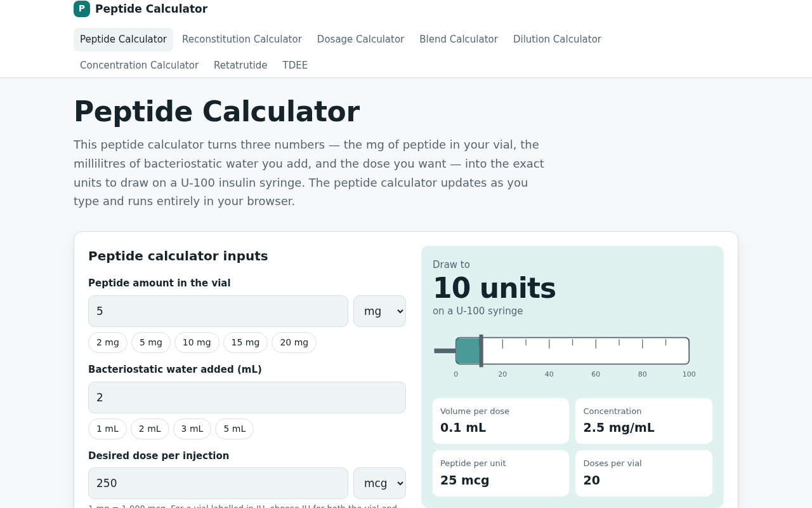Viewport: 812px width, 508px height.
Task: Click the "0.1 mL" volume per dose value
Action: tap(463, 427)
